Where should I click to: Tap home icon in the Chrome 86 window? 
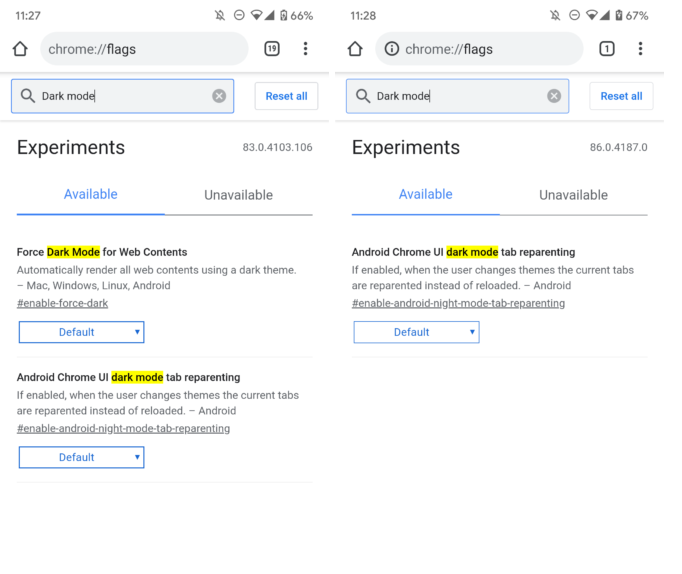(x=355, y=49)
